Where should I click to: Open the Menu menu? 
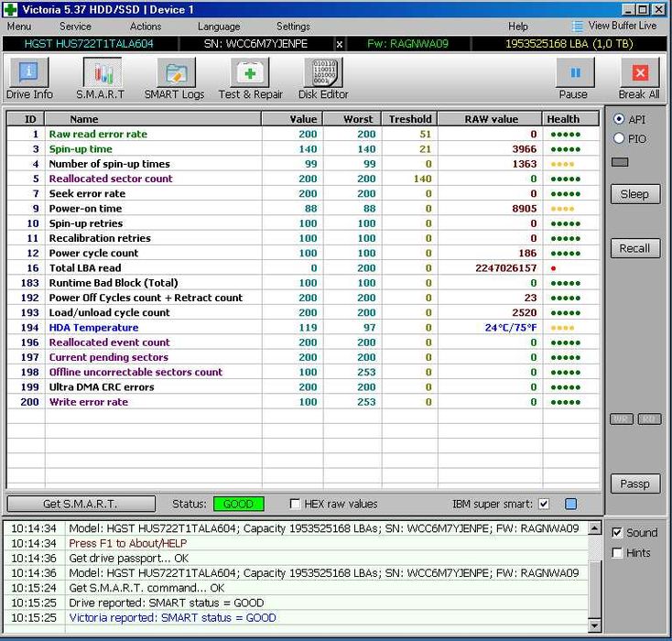coord(19,27)
